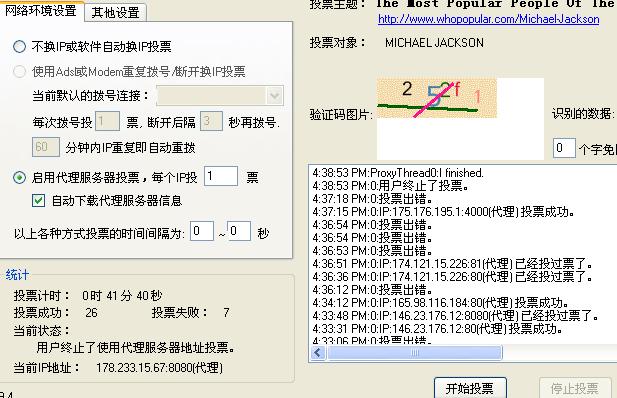
Task: Open the whopopular.com Michael-Jackson link
Action: (x=488, y=19)
